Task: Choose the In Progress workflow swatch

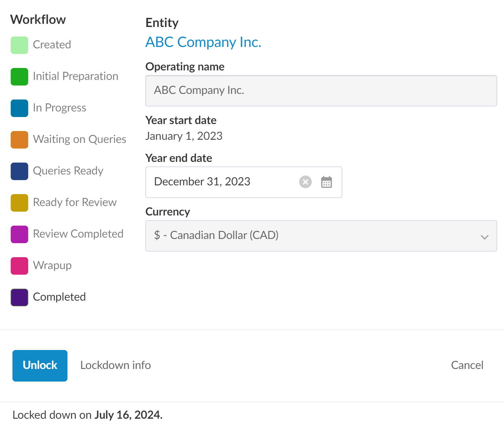Action: [19, 108]
